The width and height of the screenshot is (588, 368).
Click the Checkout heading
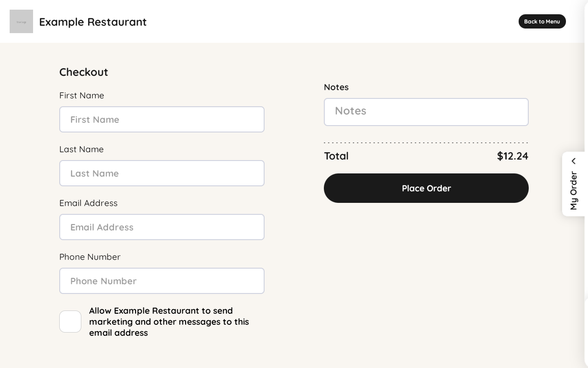[x=84, y=72]
